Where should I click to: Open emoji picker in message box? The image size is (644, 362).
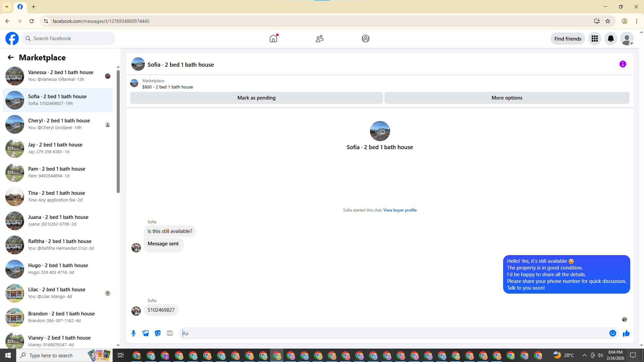[x=612, y=333]
